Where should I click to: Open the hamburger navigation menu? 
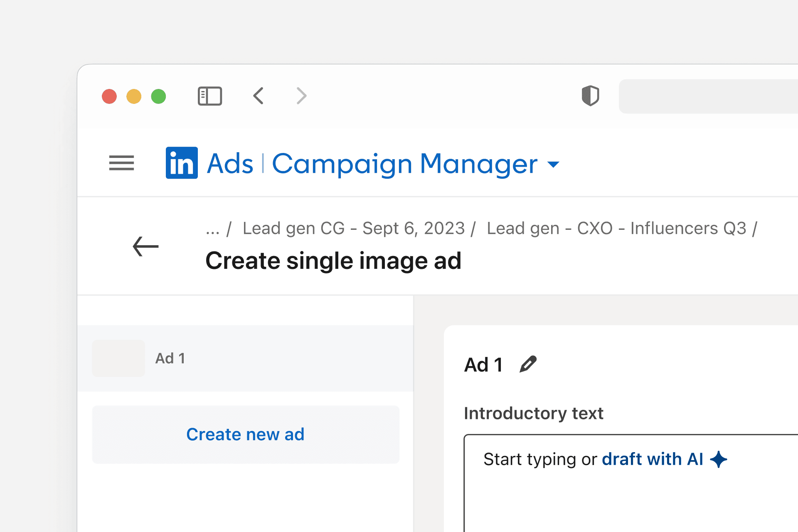[x=121, y=163]
